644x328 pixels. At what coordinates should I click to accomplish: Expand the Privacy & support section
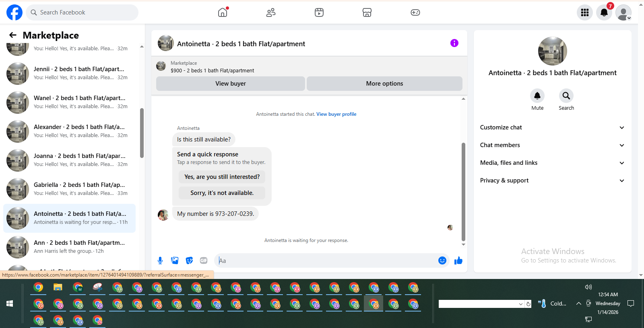pos(552,180)
